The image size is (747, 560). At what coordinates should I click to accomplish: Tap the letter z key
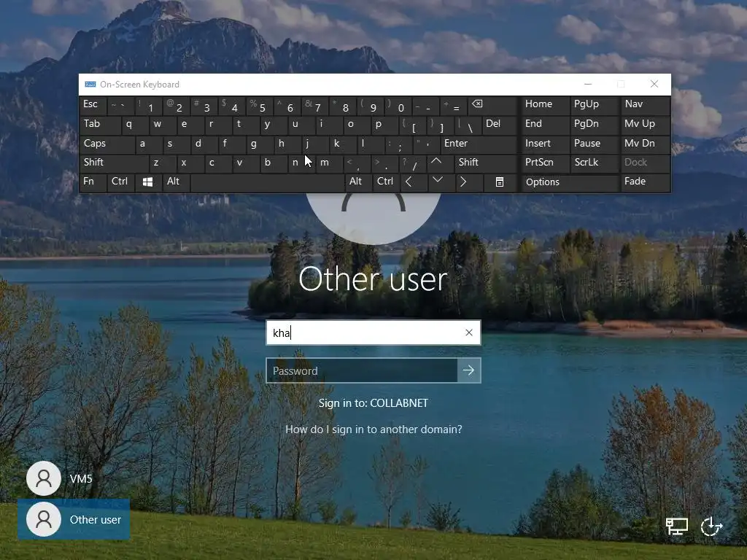(x=163, y=163)
